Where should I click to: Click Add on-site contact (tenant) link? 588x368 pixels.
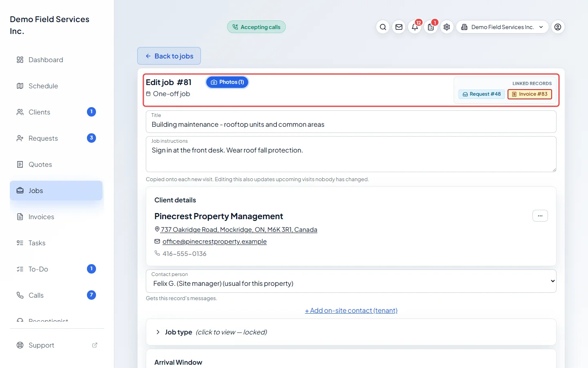click(351, 310)
